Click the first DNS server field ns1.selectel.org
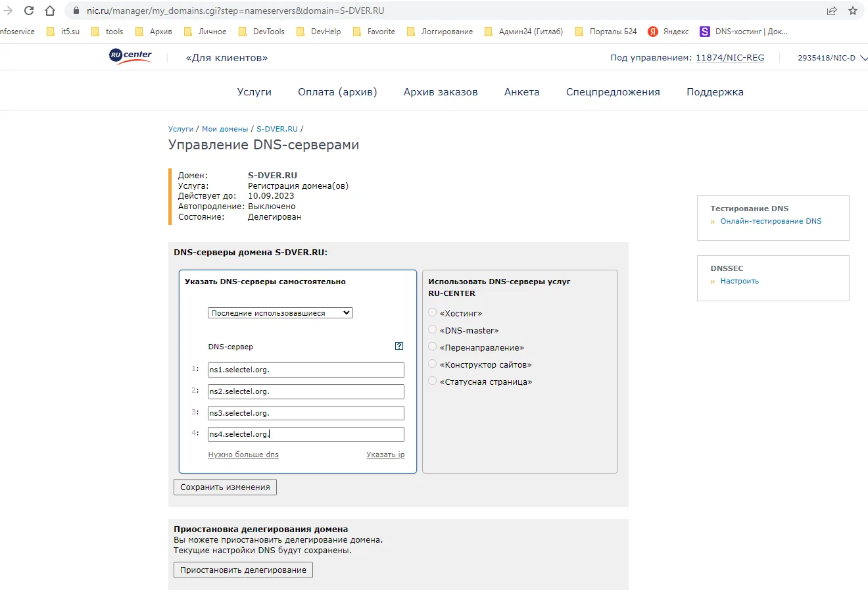Viewport: 868px width, 592px height. click(x=306, y=370)
